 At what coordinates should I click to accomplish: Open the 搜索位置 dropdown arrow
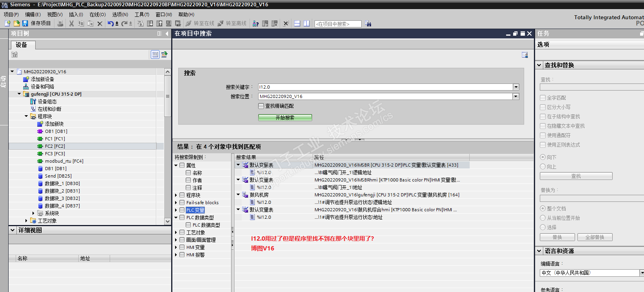(x=516, y=96)
